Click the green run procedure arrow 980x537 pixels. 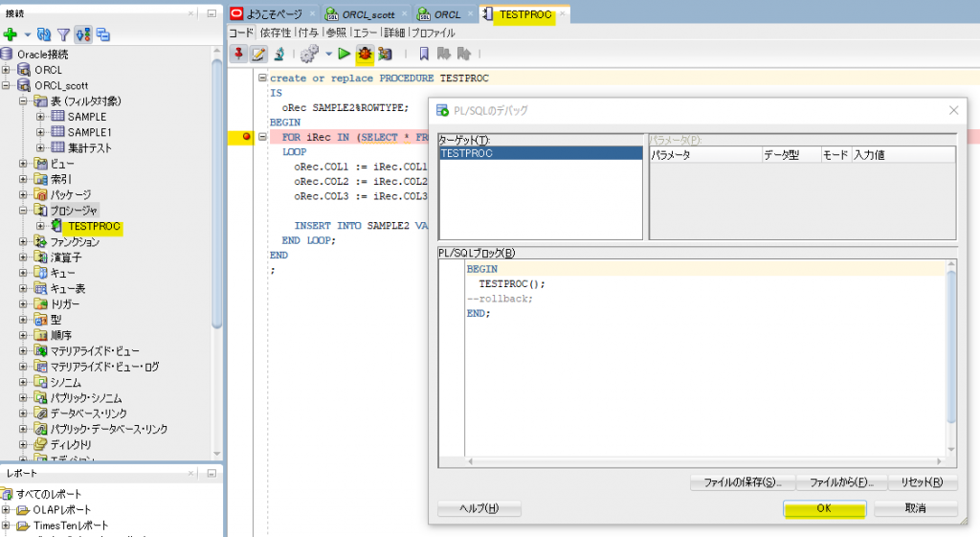(344, 54)
